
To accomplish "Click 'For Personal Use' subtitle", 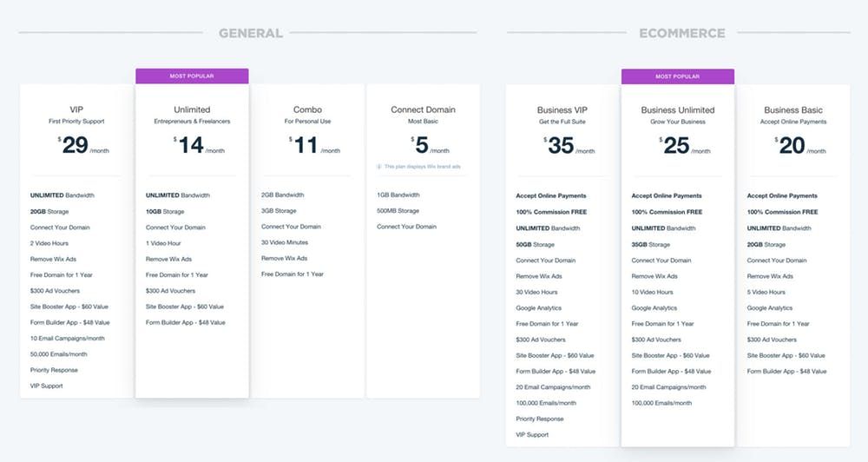I will pos(307,122).
